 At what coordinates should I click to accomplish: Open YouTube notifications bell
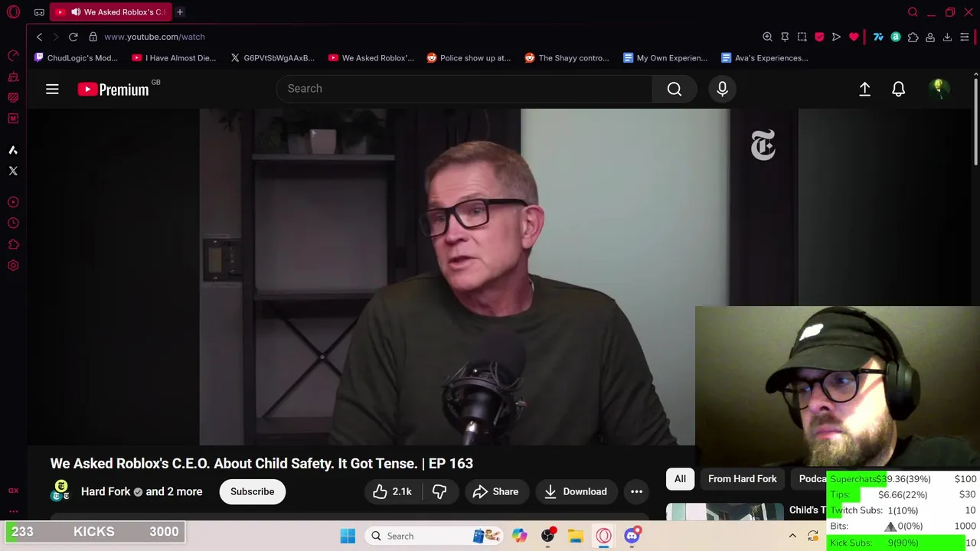coord(898,89)
